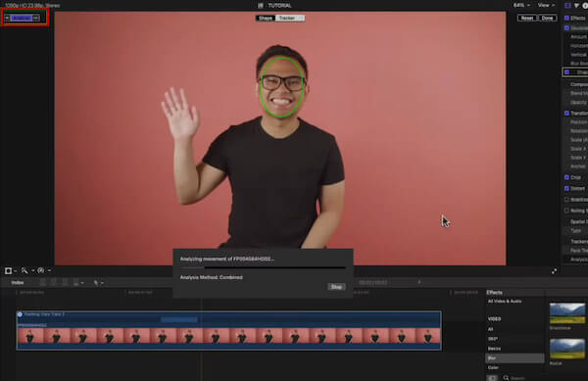588x381 pixels.
Task: Click the Amount parameter in inspector
Action: click(x=578, y=36)
